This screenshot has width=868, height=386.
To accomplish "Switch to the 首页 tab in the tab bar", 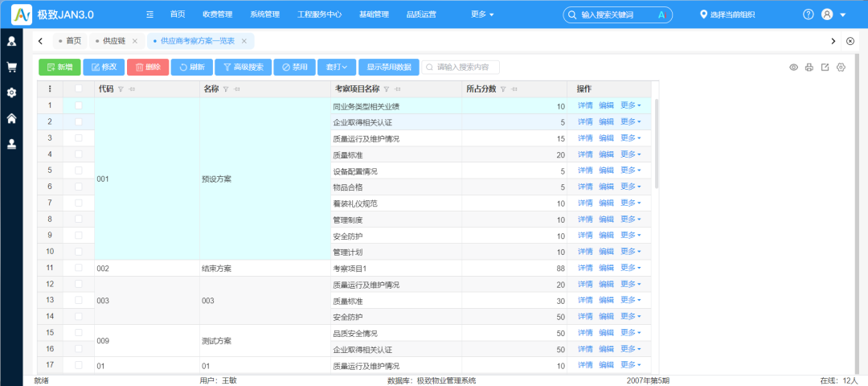I will click(69, 41).
